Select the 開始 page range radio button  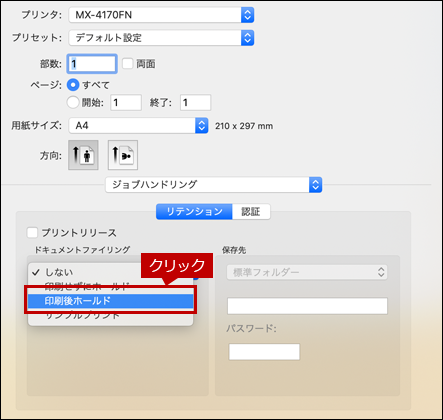pos(73,102)
